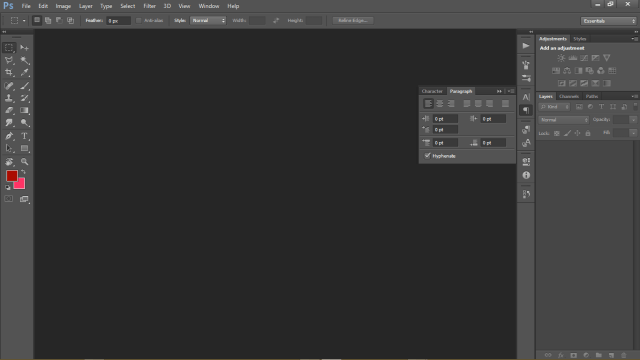Select the Brush tool
640x360 pixels.
click(24, 86)
